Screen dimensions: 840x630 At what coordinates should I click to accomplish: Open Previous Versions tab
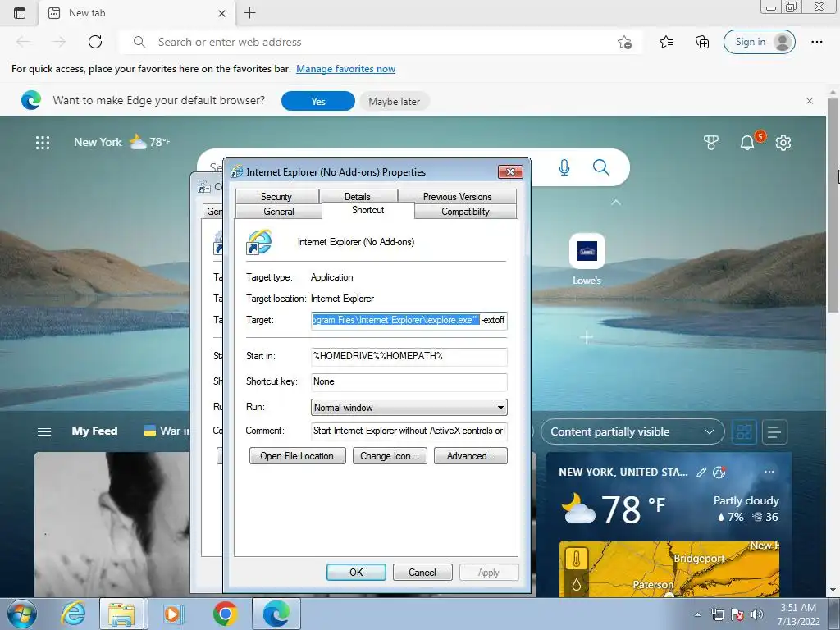(457, 197)
